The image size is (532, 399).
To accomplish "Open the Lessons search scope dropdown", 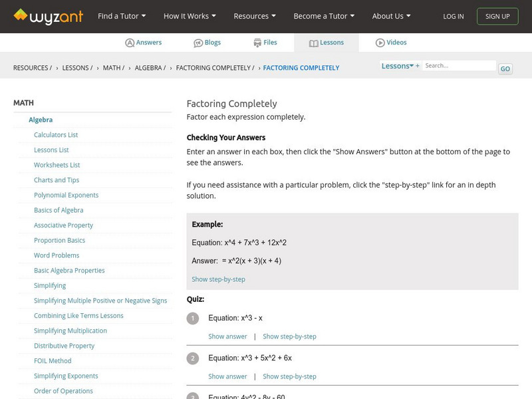I will tap(398, 66).
